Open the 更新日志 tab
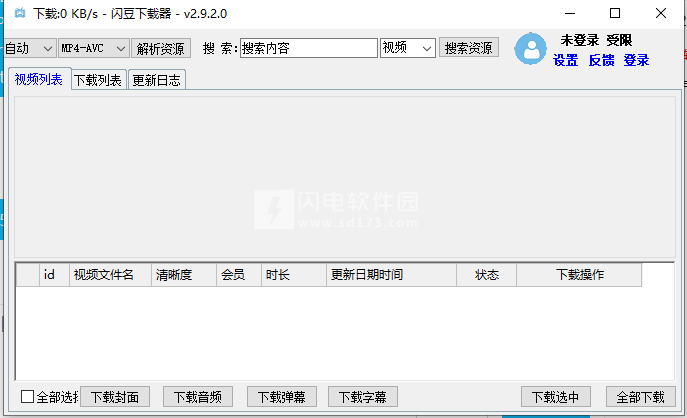 coord(156,80)
